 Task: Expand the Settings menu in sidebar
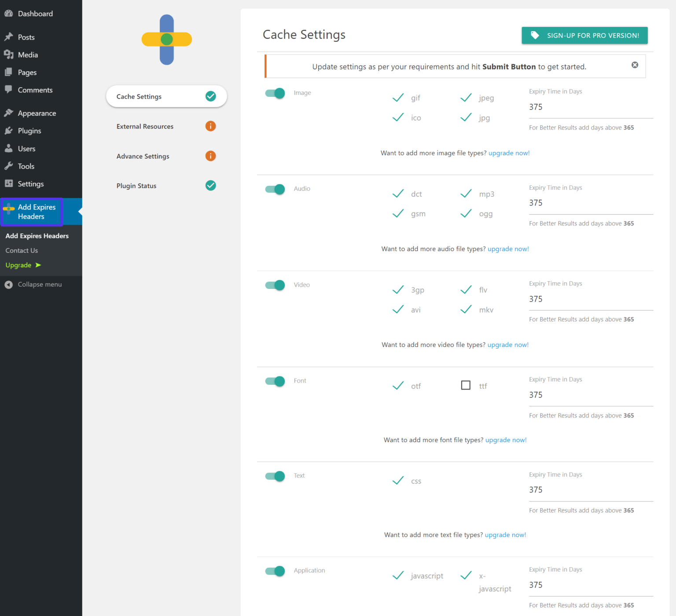pyautogui.click(x=30, y=184)
